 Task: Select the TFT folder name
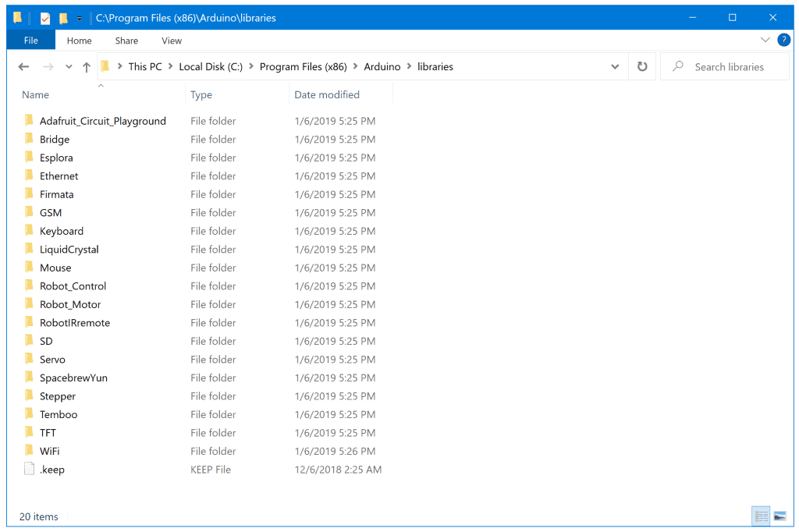pyautogui.click(x=48, y=433)
